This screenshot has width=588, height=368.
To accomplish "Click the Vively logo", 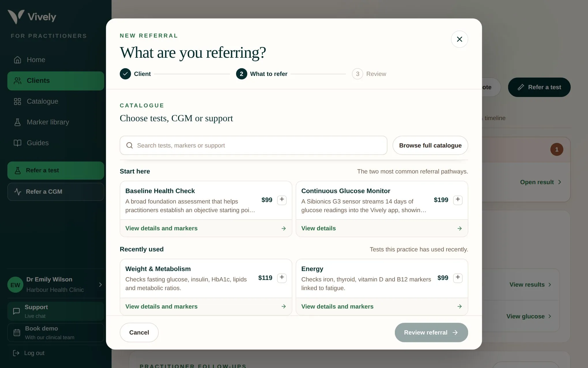I will pos(32,17).
